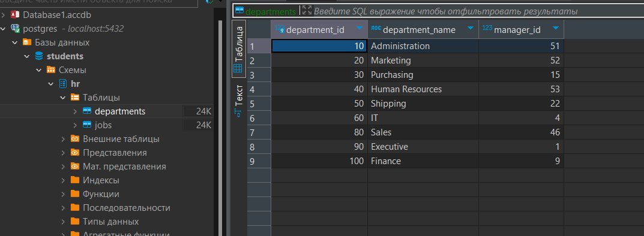644x236 pixels.
Task: Click the Finance cell
Action: (423, 161)
